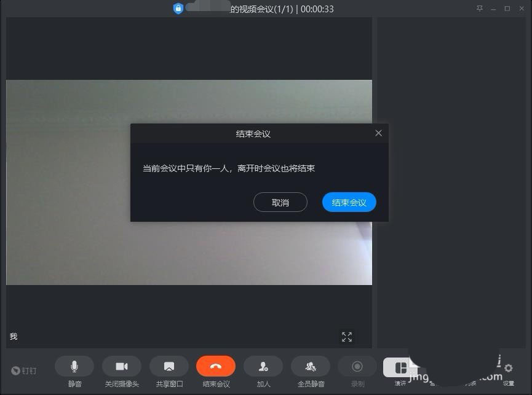Screen dimensions: 532x395
Task: Turn off camera via 关闭摄像头
Action: coord(122,366)
